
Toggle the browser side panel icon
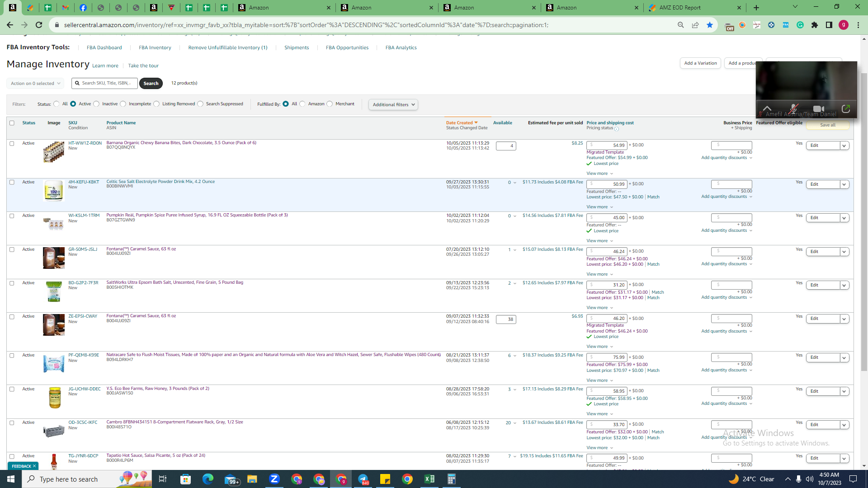pyautogui.click(x=829, y=25)
